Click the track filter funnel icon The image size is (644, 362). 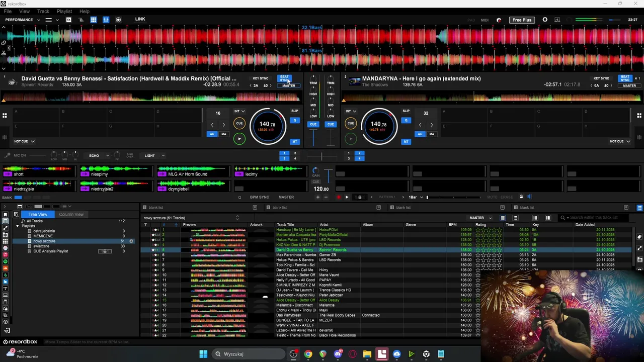(x=145, y=225)
